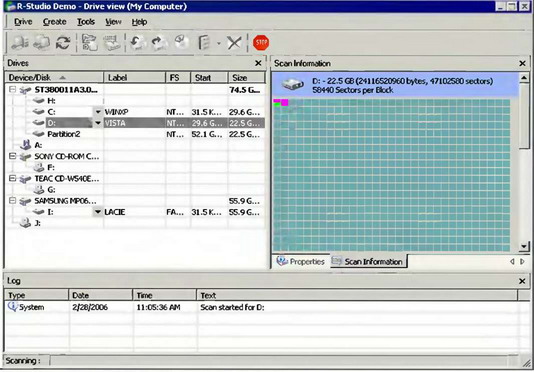Close the Log panel

[522, 281]
